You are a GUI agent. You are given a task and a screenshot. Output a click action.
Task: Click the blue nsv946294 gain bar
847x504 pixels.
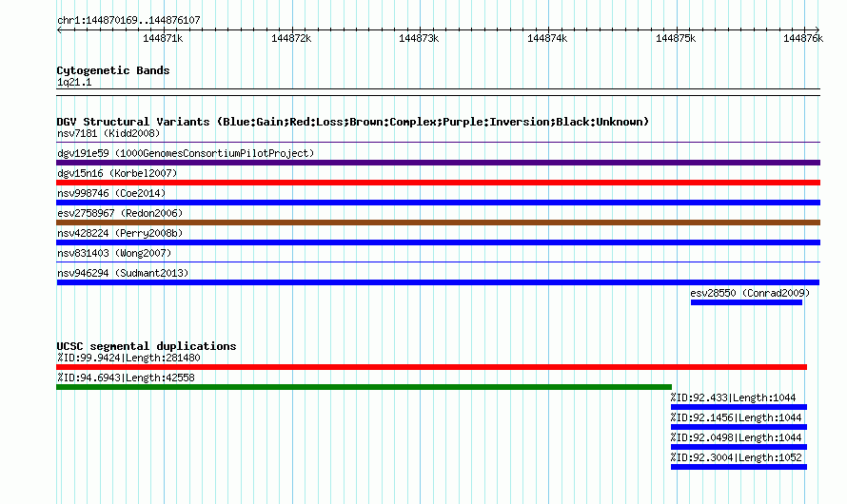click(438, 282)
